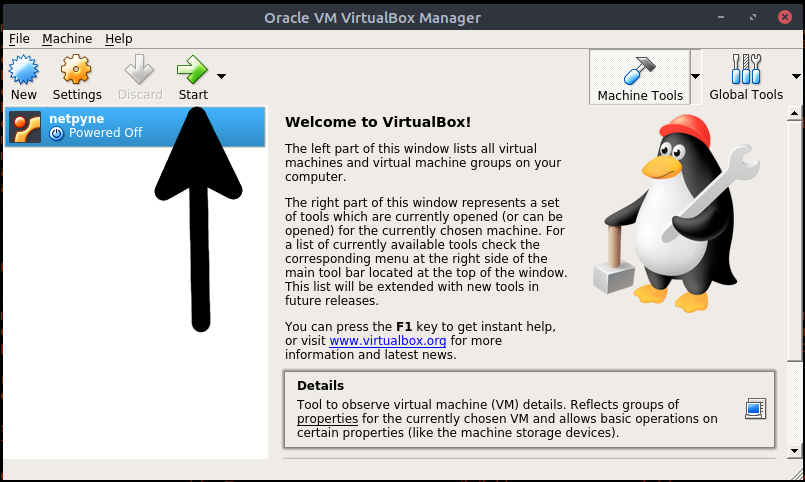Screen dimensions: 805x482
Task: Open the Global Tools dropdown arrow
Action: click(x=796, y=76)
